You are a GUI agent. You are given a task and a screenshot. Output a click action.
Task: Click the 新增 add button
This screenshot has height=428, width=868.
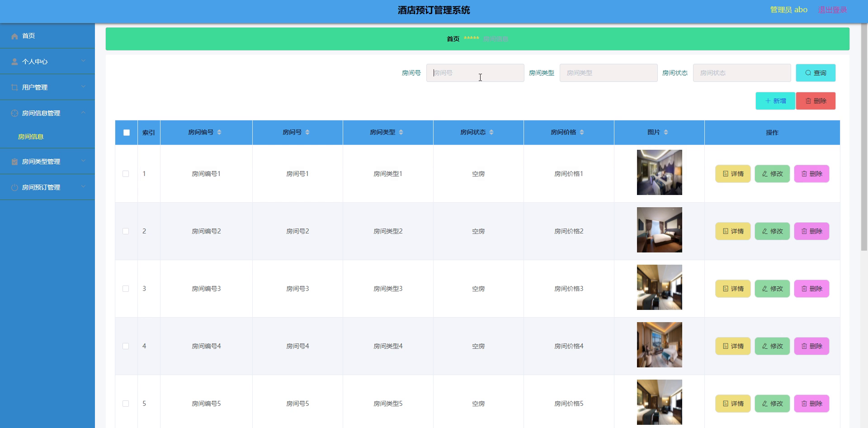tap(775, 101)
